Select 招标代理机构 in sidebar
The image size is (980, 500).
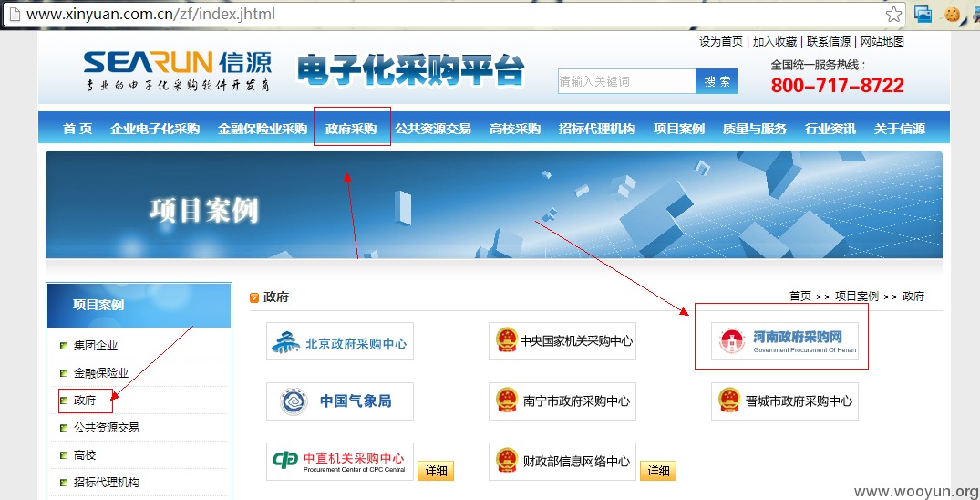[x=107, y=483]
